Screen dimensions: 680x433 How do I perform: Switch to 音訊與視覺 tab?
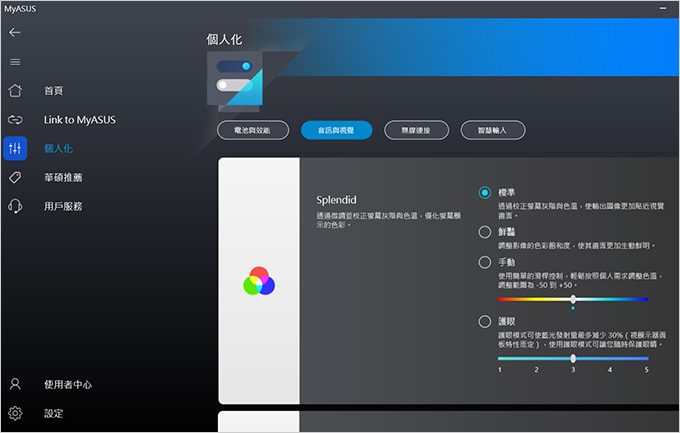[337, 130]
